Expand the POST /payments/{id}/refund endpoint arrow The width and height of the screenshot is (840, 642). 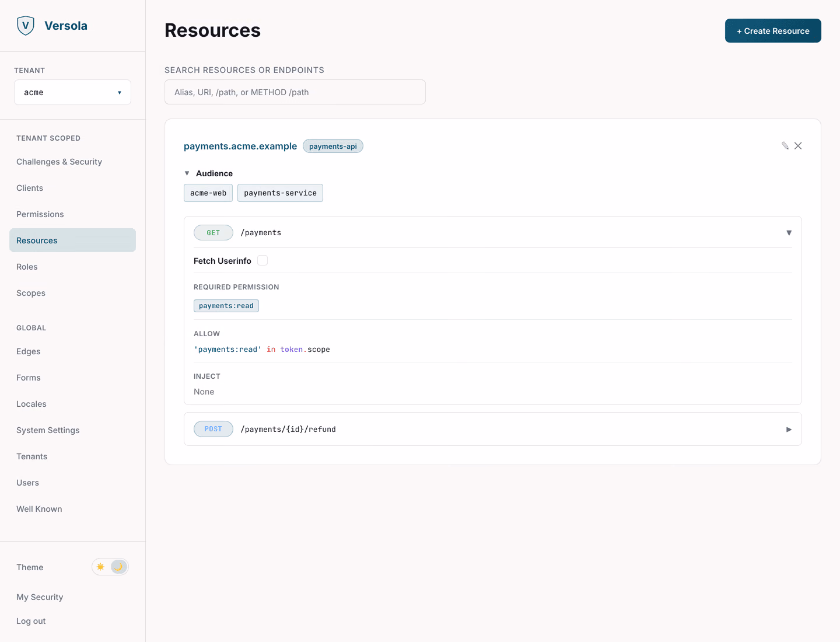[x=789, y=429]
